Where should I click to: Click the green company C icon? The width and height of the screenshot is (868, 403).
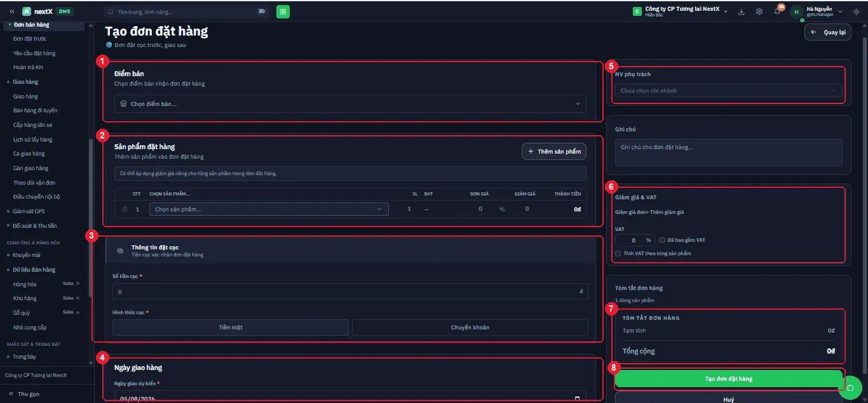tap(637, 11)
